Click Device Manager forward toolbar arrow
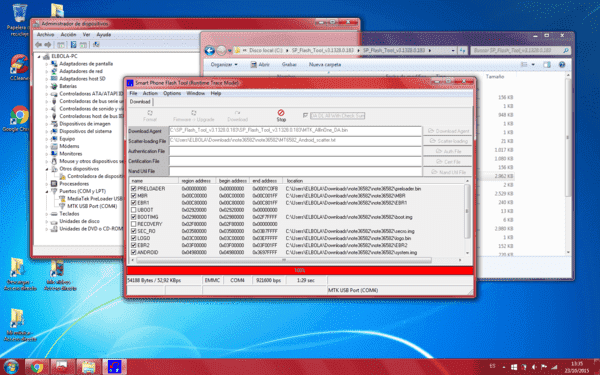Viewport: 600px width, 375px height. point(47,45)
